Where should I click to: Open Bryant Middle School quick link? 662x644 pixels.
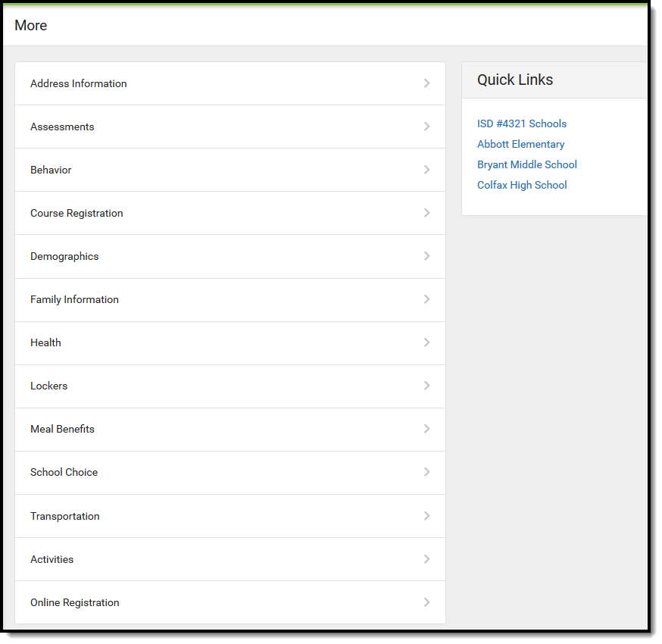[527, 164]
